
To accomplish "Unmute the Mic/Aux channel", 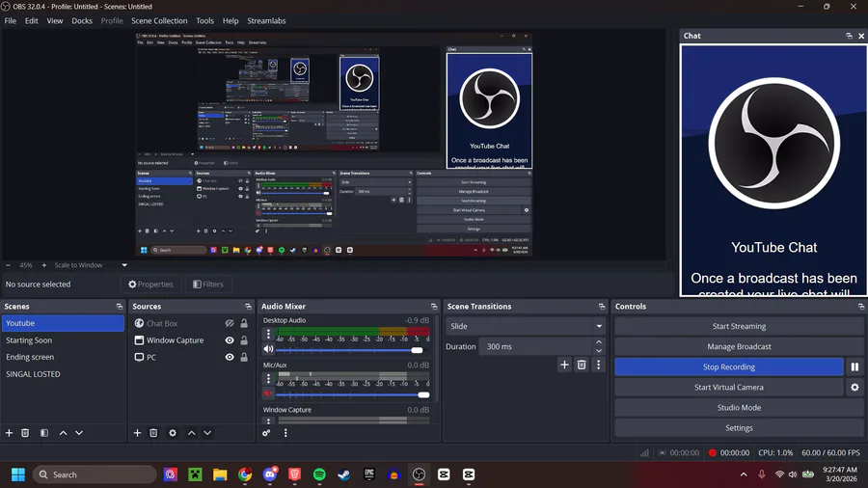I will (x=268, y=393).
